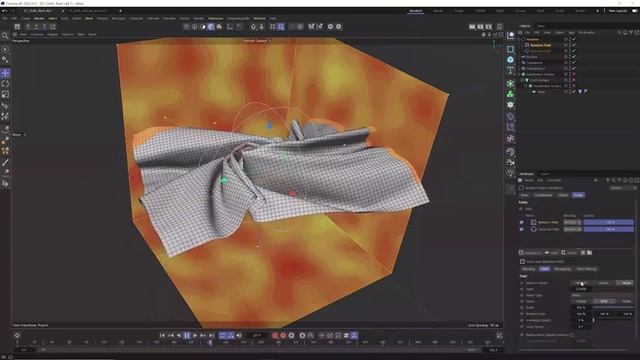
Task: Open Spherical Field blending mode dropdown
Action: 572,229
